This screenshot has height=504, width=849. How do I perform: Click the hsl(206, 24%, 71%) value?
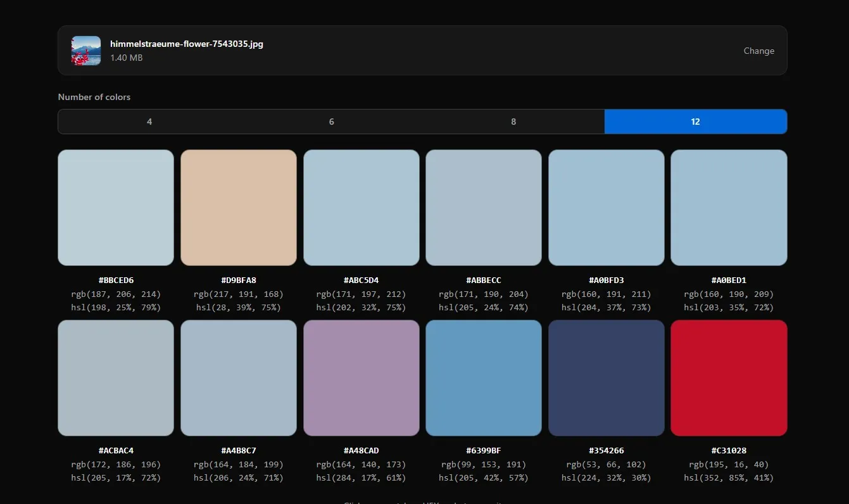239,478
